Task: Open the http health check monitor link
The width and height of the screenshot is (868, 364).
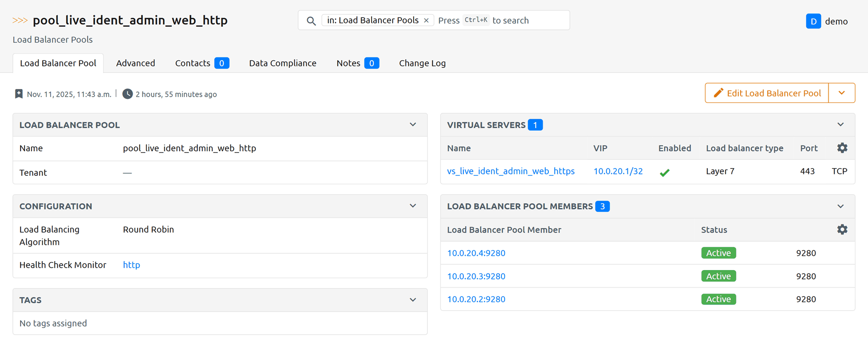Action: click(132, 265)
